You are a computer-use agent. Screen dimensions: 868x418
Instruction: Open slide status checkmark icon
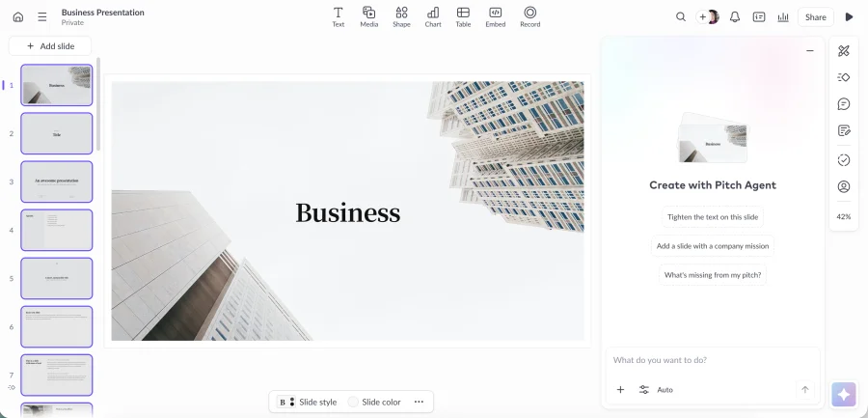844,160
